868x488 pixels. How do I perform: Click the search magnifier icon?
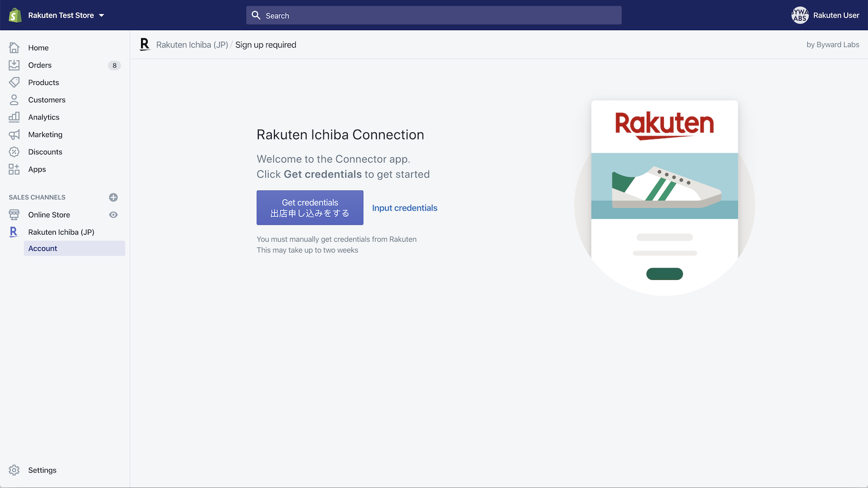(x=256, y=15)
